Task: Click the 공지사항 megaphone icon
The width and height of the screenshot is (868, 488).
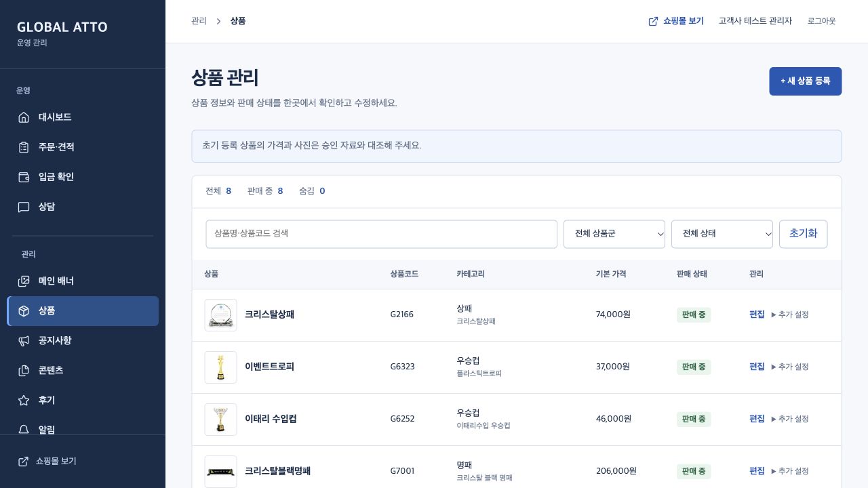Action: click(x=24, y=340)
